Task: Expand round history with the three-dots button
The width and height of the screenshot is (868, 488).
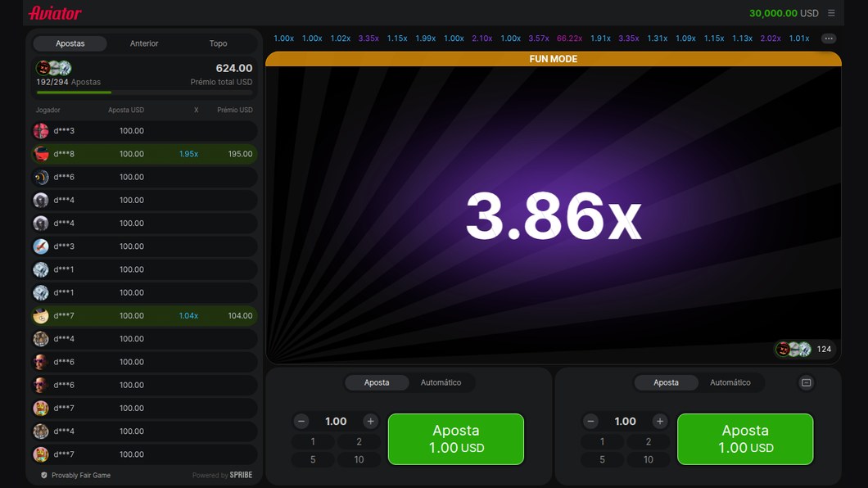Action: click(828, 38)
